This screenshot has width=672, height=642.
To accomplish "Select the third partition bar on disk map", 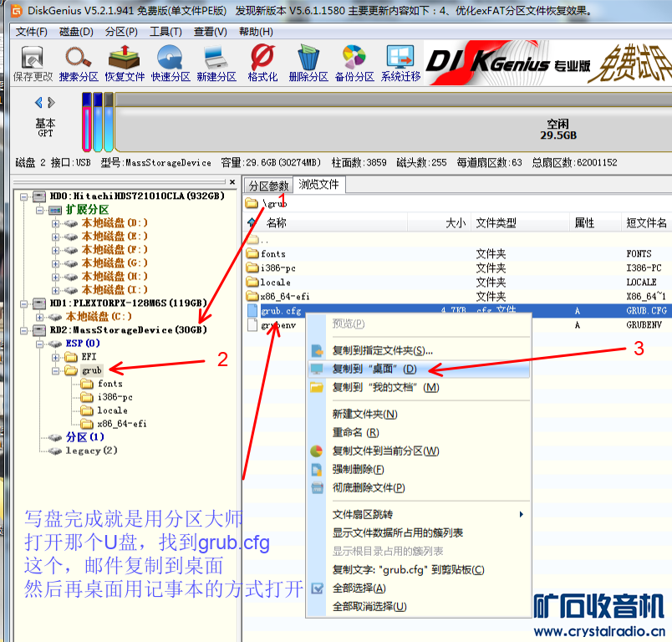I will pos(109,122).
